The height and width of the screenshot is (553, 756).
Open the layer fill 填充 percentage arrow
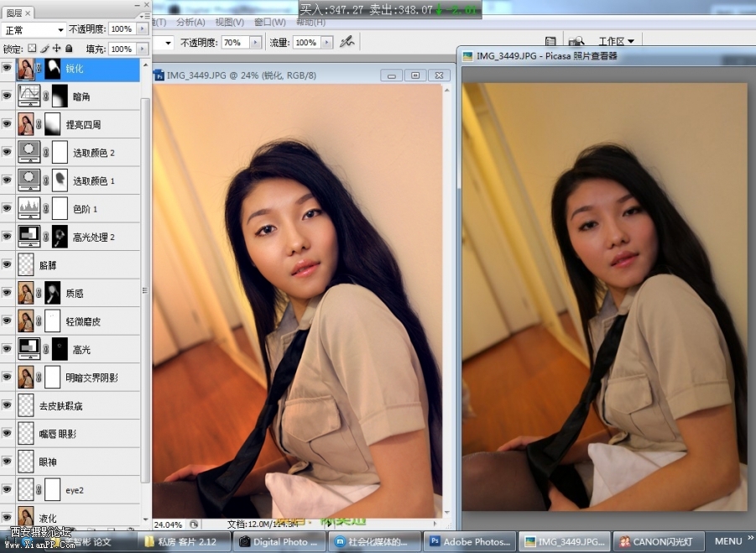[x=142, y=50]
